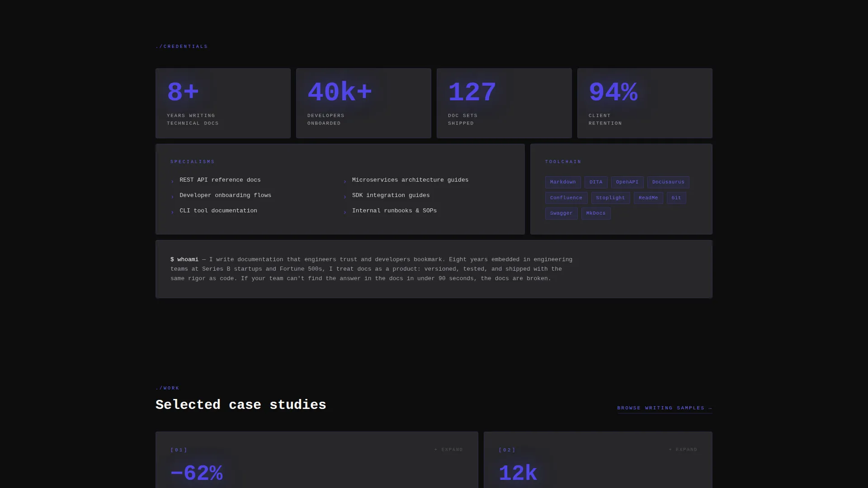Click the TOOLCHAIN panel heading
Image resolution: width=868 pixels, height=488 pixels.
563,162
